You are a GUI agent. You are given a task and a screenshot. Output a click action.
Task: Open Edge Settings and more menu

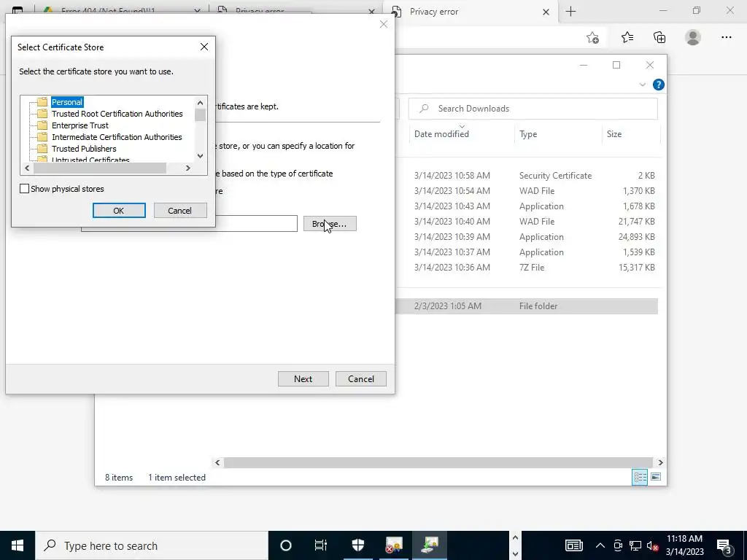pyautogui.click(x=726, y=37)
